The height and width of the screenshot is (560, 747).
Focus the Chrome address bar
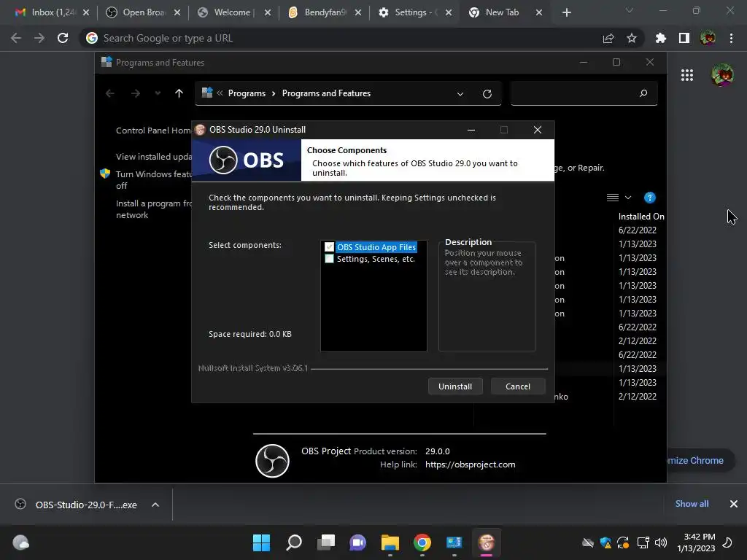[x=343, y=38]
